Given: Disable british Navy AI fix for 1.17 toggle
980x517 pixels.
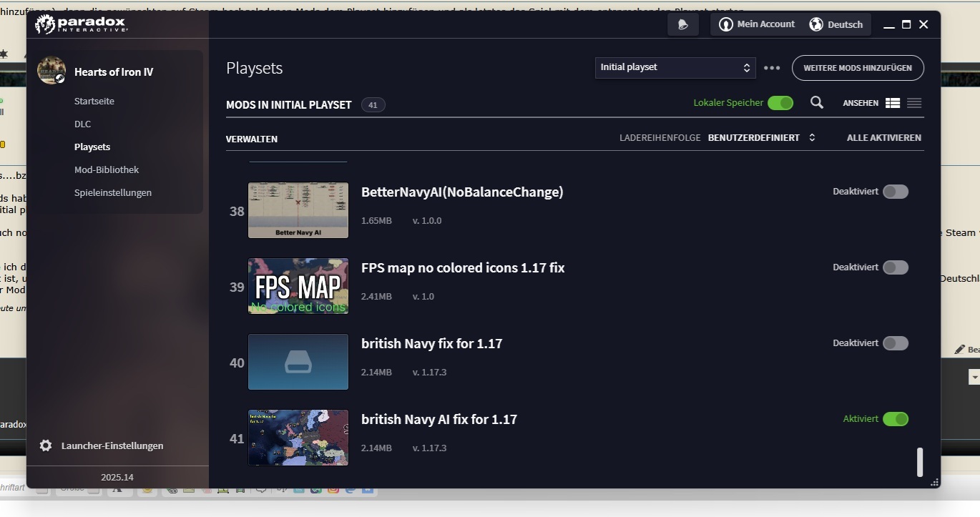Looking at the screenshot, I should coord(896,419).
